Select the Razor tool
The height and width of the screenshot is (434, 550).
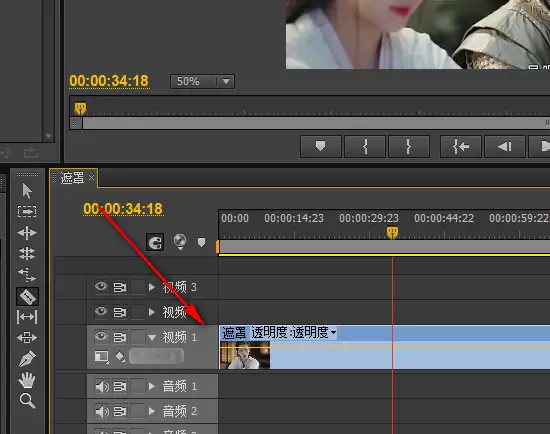pyautogui.click(x=27, y=296)
